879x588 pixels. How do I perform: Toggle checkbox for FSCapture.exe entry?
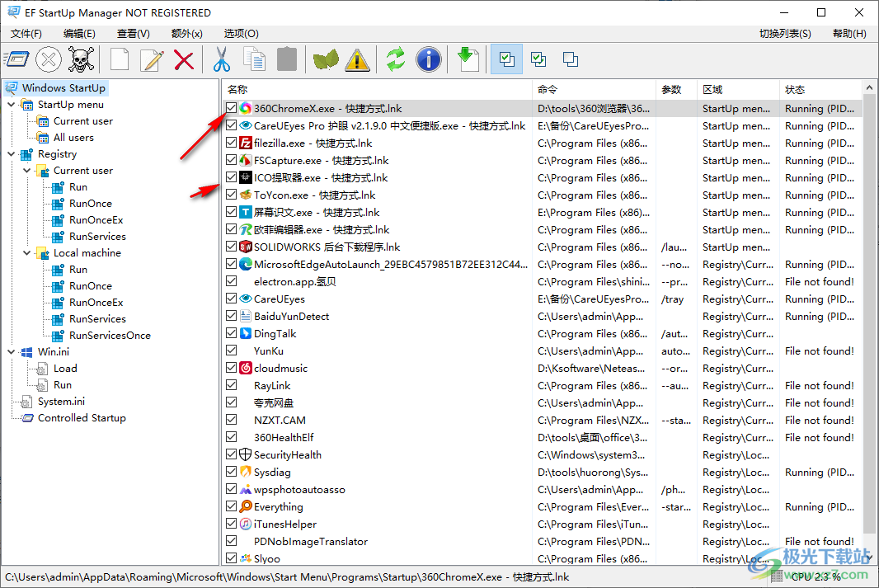(231, 160)
